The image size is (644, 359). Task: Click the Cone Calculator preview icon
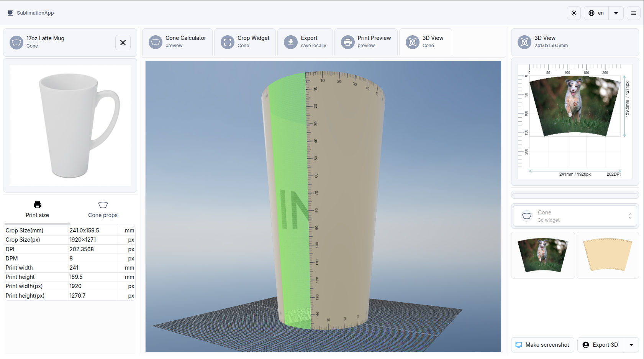pos(156,42)
